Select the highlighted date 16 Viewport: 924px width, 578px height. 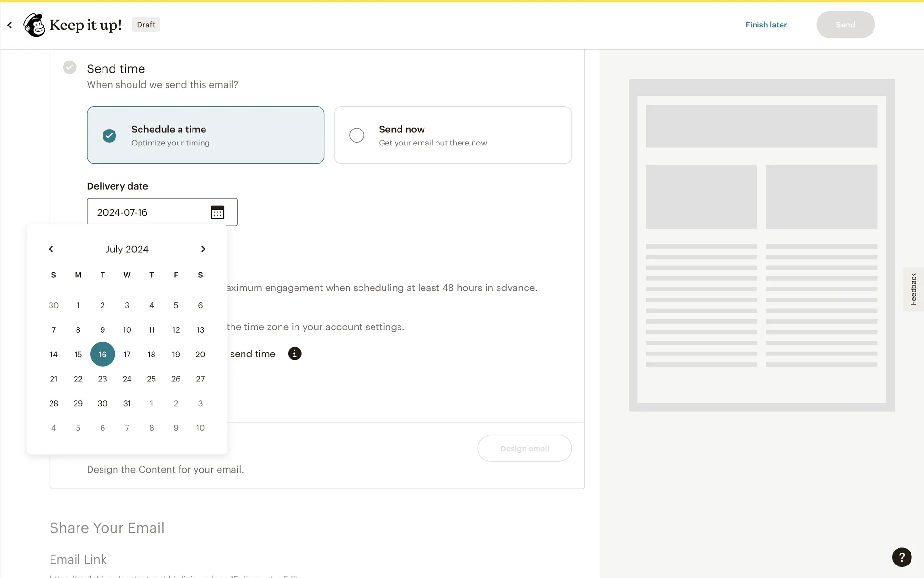point(103,355)
